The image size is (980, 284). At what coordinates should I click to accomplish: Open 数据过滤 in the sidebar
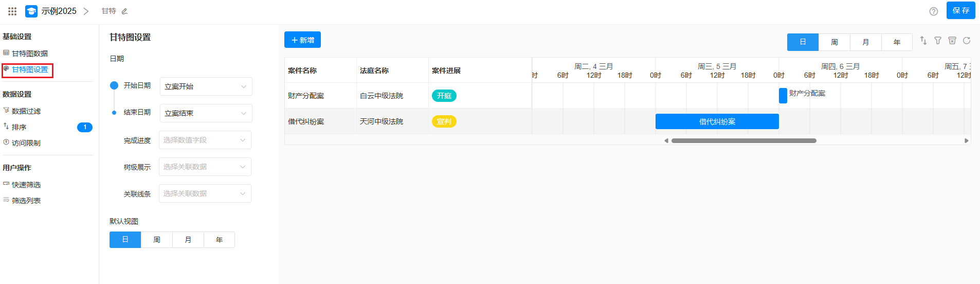pyautogui.click(x=26, y=111)
